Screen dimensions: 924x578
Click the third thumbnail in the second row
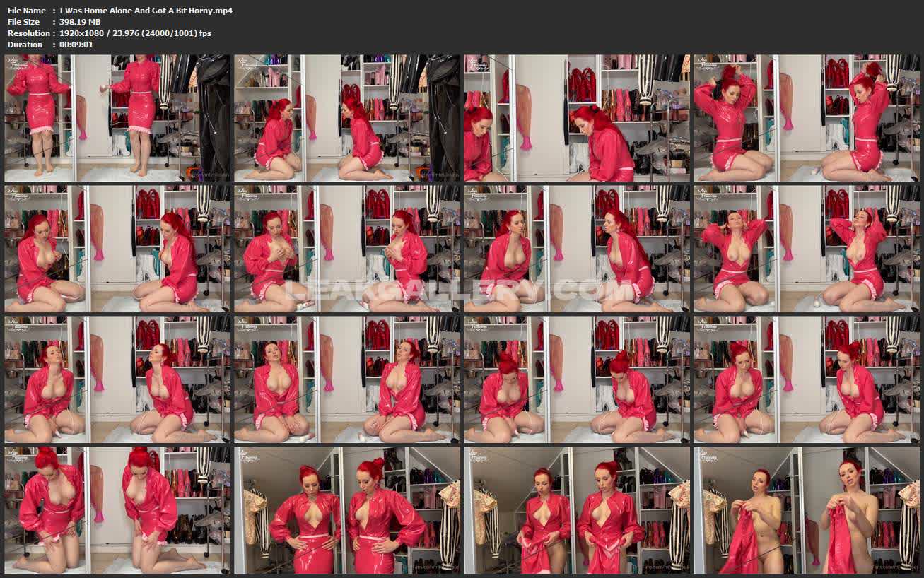[577, 249]
